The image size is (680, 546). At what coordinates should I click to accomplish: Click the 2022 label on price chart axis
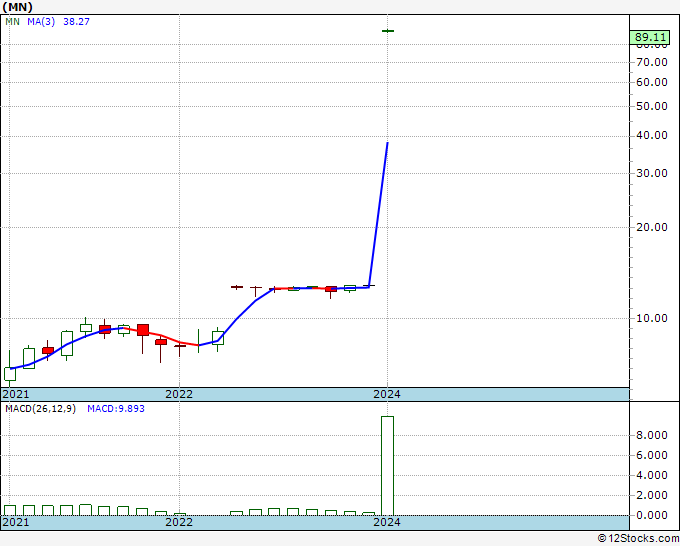(x=179, y=394)
